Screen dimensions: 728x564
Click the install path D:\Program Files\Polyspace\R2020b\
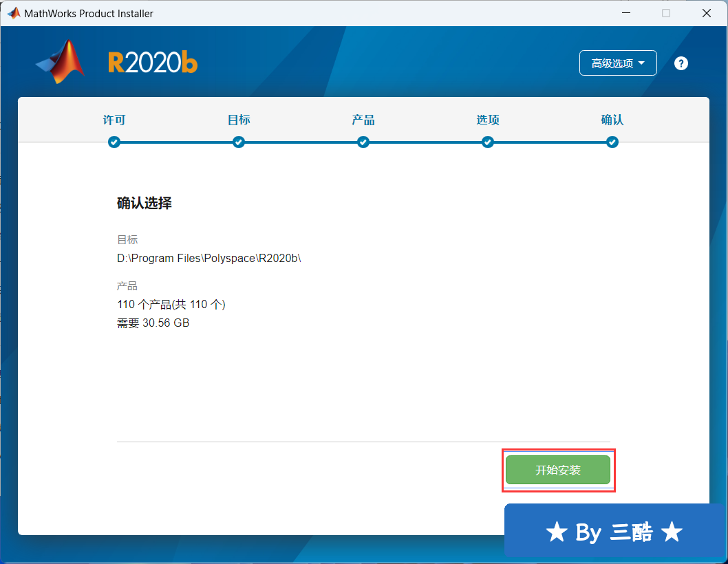[209, 258]
